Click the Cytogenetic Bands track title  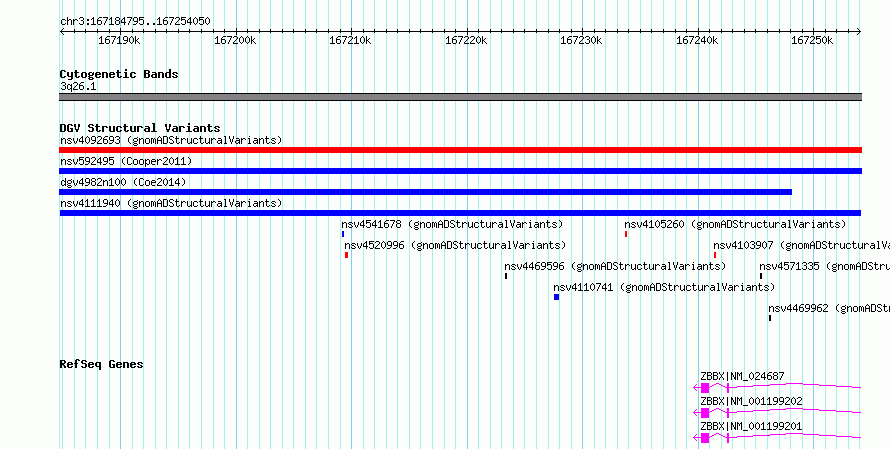[119, 74]
